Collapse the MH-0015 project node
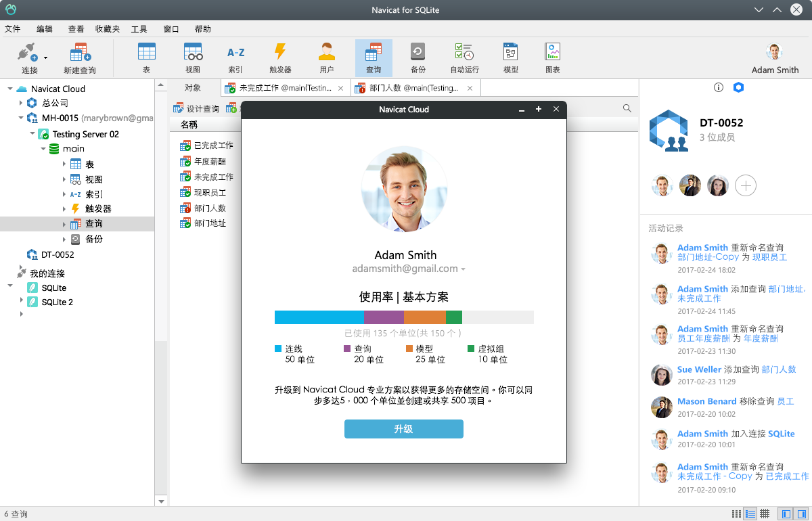812x521 pixels. tap(21, 118)
